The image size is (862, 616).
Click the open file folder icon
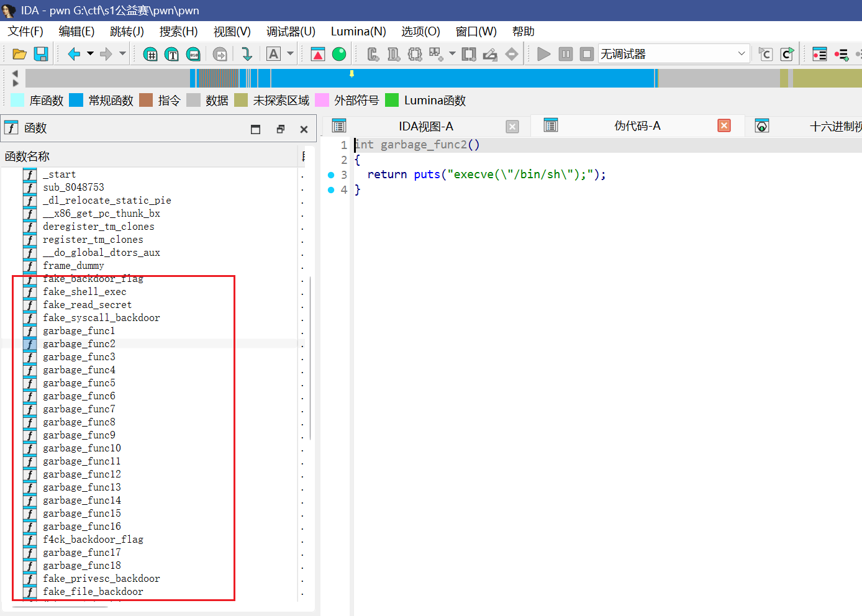[x=19, y=55]
